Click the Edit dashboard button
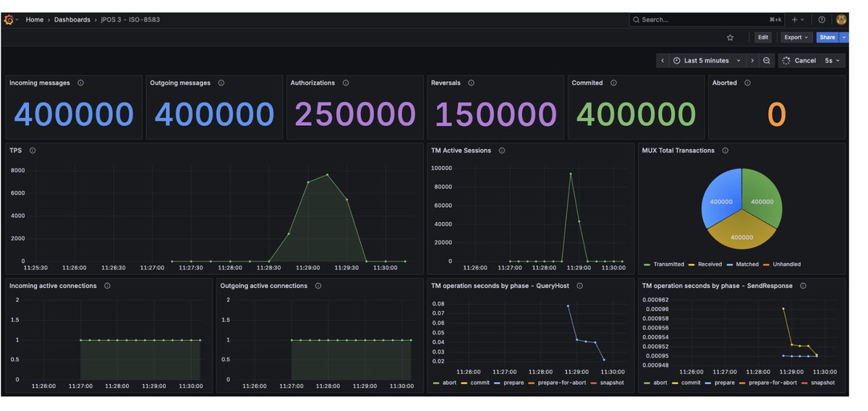The height and width of the screenshot is (411, 868). tap(763, 38)
